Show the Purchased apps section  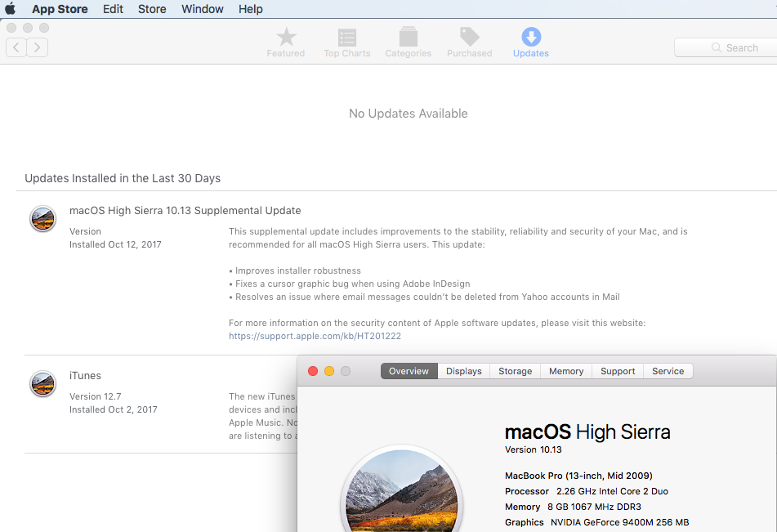point(469,42)
